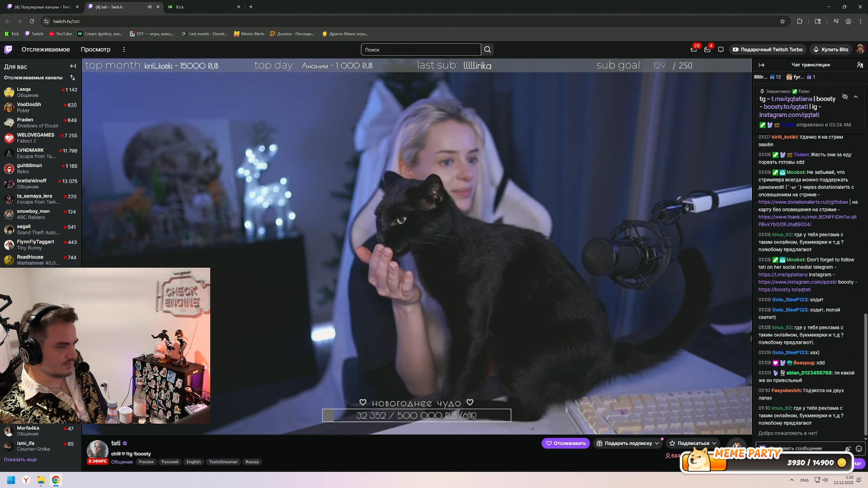Open the notifications inbox with badge 4

pyautogui.click(x=707, y=50)
